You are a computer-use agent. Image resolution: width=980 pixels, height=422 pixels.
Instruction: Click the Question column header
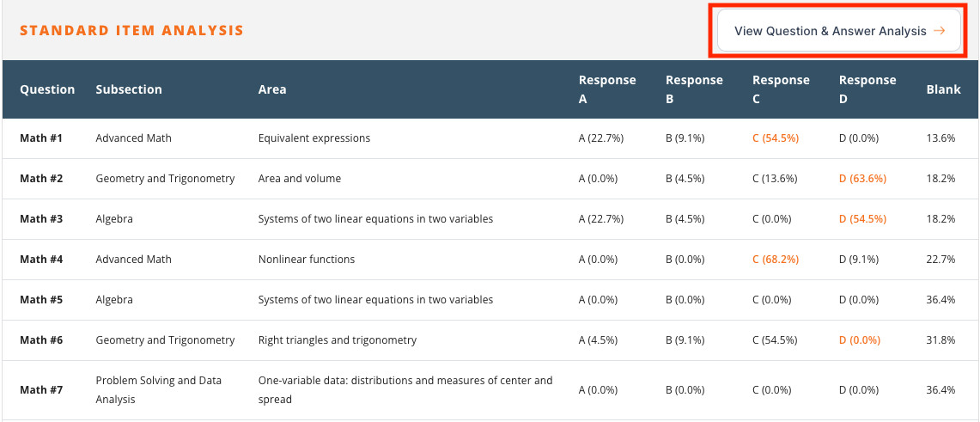(x=47, y=89)
